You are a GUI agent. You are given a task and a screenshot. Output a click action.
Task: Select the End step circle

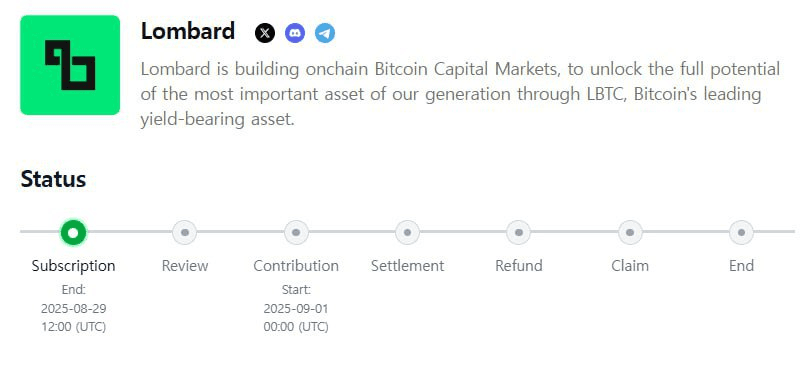tap(741, 233)
